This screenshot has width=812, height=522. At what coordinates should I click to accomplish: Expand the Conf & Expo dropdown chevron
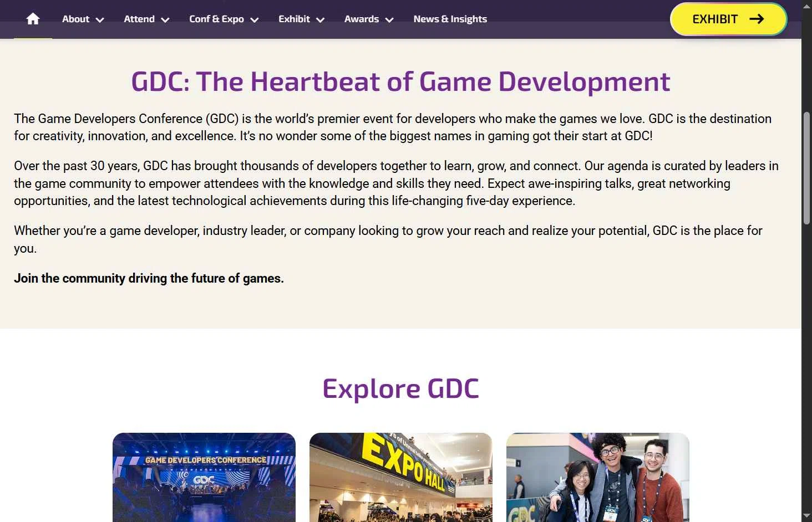[255, 19]
